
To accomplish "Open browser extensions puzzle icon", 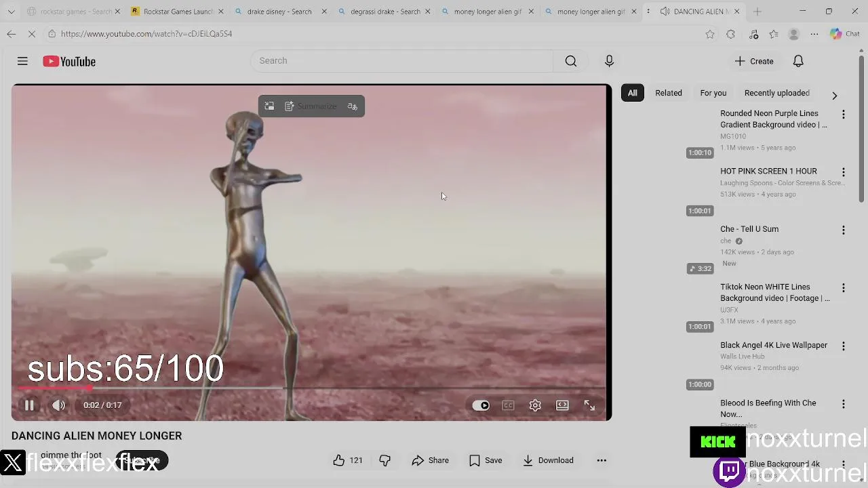I will click(x=730, y=34).
